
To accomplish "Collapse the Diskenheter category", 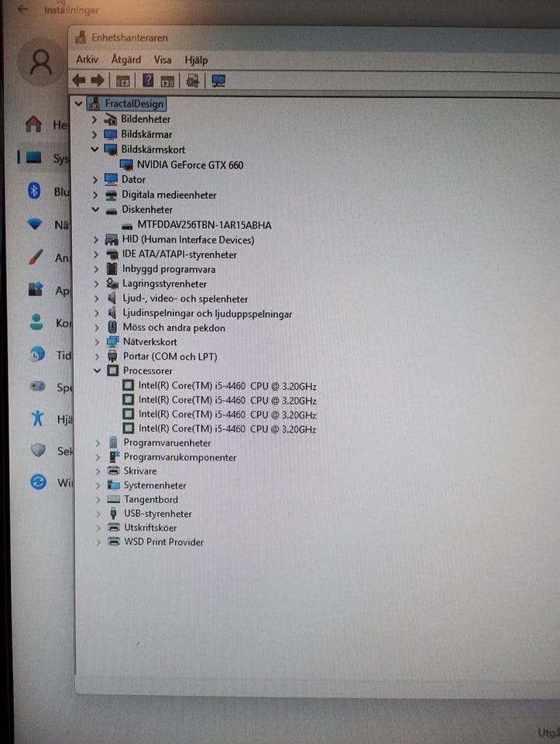I will [x=95, y=209].
